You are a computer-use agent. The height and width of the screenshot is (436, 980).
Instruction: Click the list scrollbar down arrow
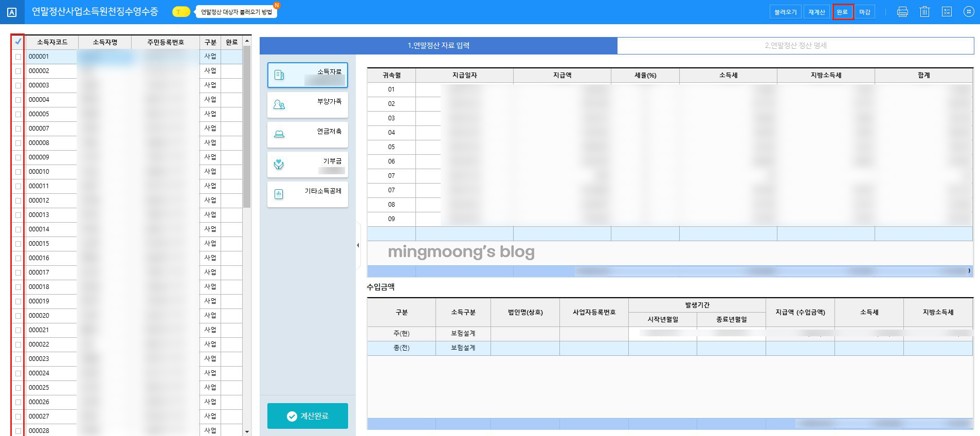coord(247,431)
